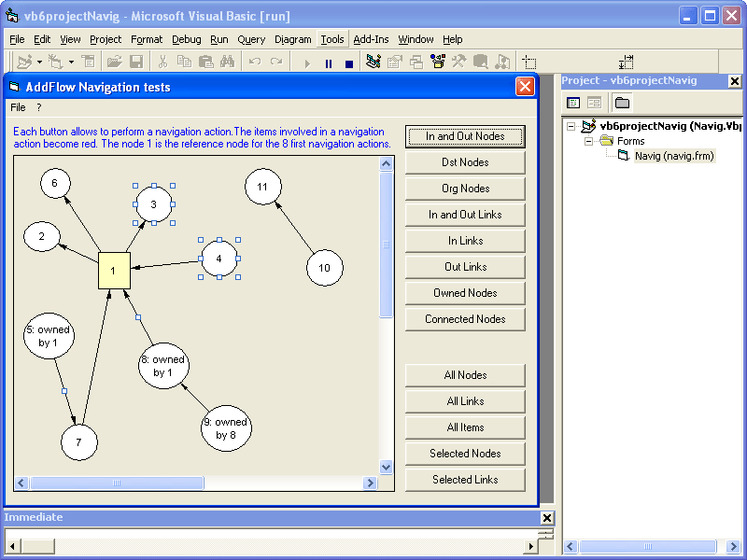
Task: Click the Menu Editor toolbar icon
Action: [88, 62]
